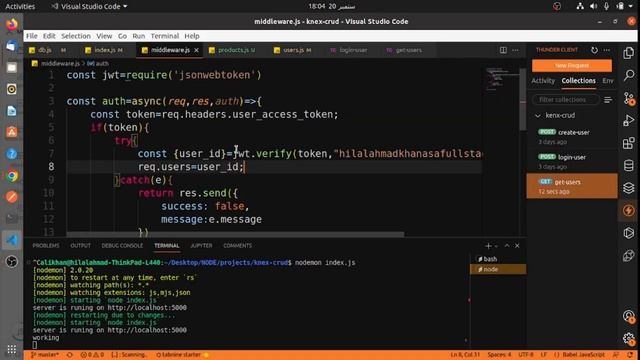Open the Edit menu

(x=49, y=36)
